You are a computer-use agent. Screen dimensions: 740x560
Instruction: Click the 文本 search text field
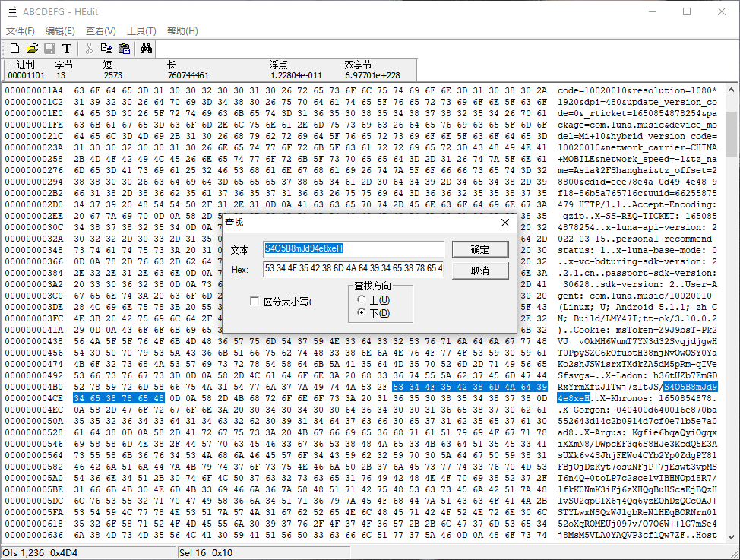coord(354,248)
